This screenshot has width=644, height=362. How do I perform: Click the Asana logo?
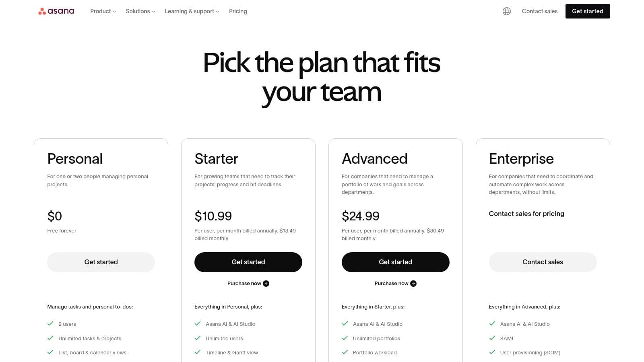56,11
